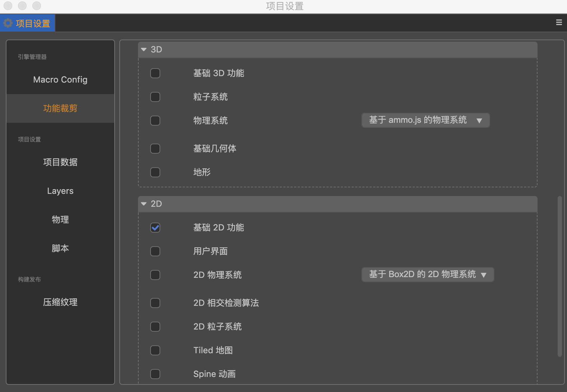Check the Tiled 地图 checkbox

(x=155, y=350)
